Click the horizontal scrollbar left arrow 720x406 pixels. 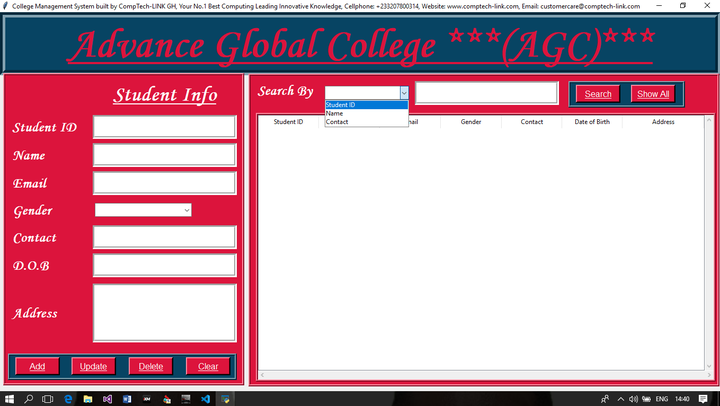click(262, 375)
